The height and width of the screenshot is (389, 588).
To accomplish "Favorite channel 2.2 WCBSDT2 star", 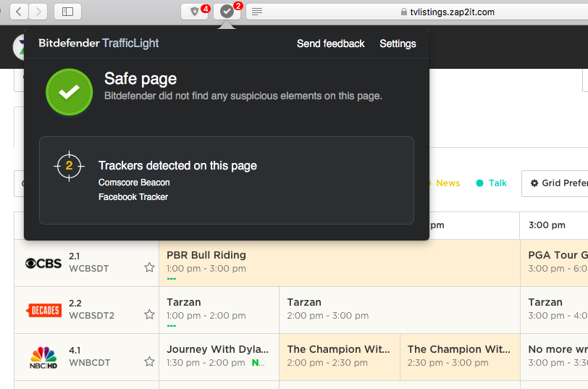I will [x=149, y=314].
